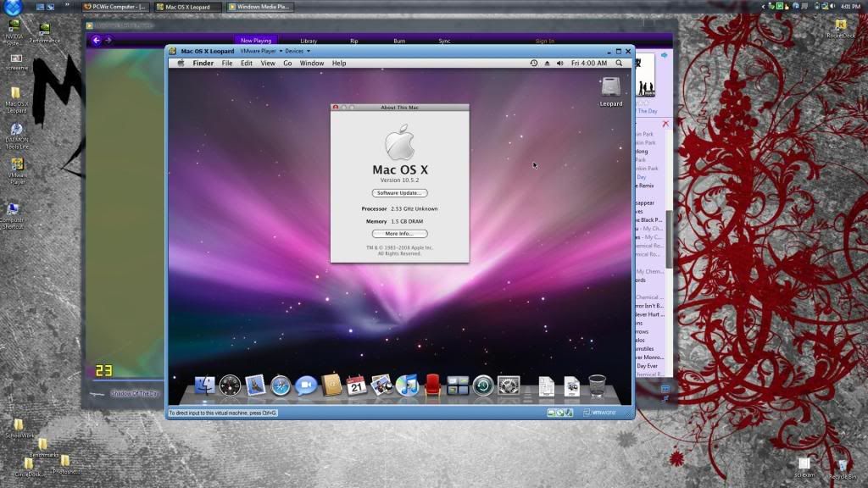Viewport: 868px width, 488px height.
Task: Open the Downloads stack beside the Trash
Action: pyautogui.click(x=572, y=385)
